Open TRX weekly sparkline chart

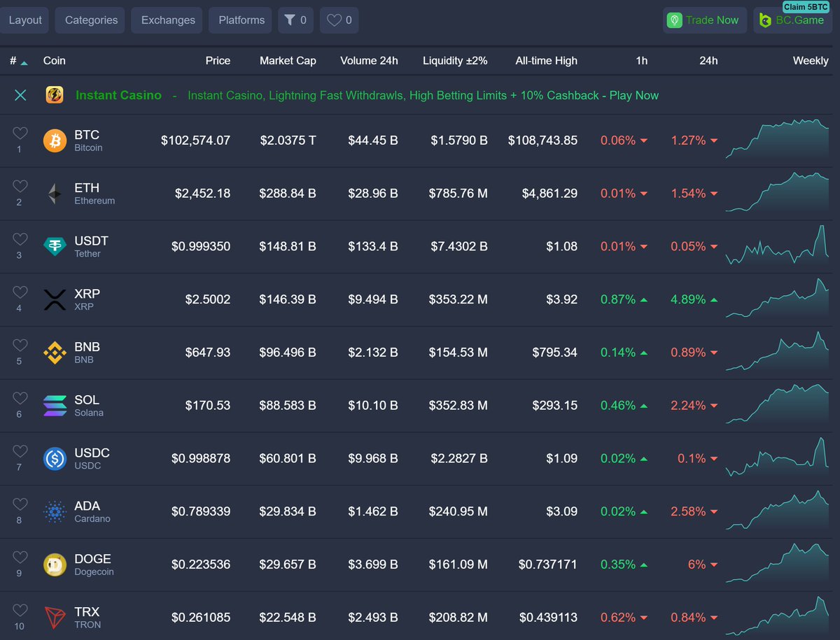tap(777, 616)
